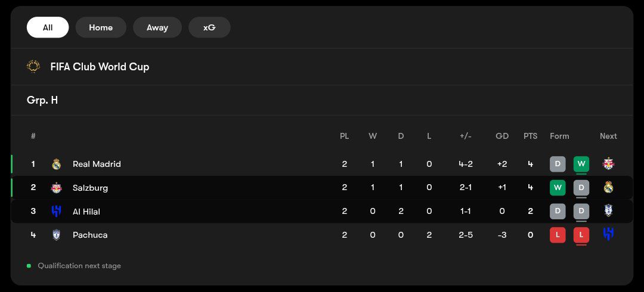Open Pachuca's latest red L form badge
The image size is (644, 292).
pyautogui.click(x=581, y=235)
